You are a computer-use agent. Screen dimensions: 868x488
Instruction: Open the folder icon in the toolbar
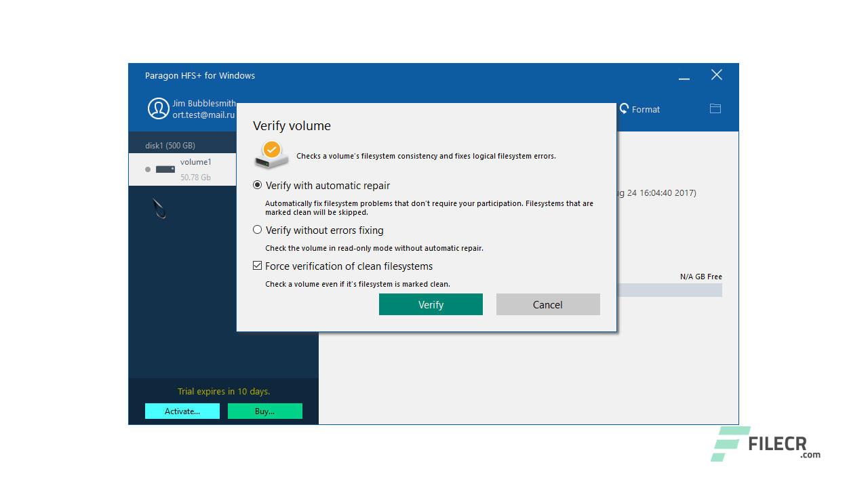pyautogui.click(x=715, y=108)
